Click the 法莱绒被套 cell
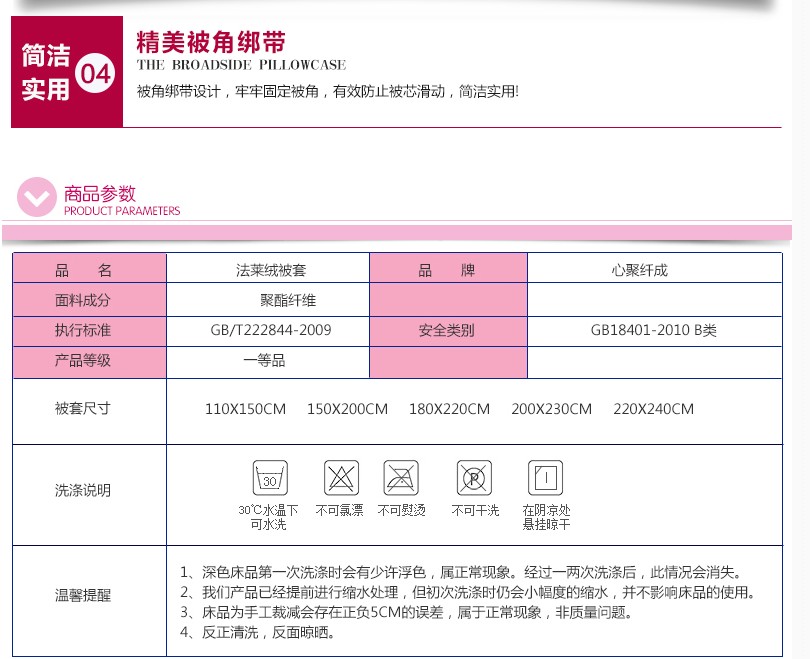Screen dimensions: 810x659 268,269
